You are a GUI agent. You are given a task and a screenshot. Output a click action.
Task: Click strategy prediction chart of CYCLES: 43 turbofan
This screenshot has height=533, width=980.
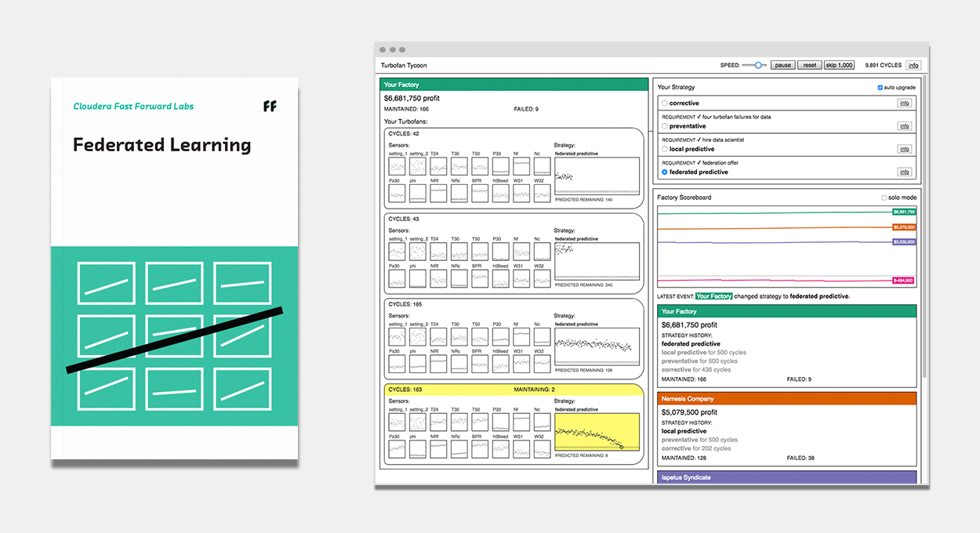point(597,261)
